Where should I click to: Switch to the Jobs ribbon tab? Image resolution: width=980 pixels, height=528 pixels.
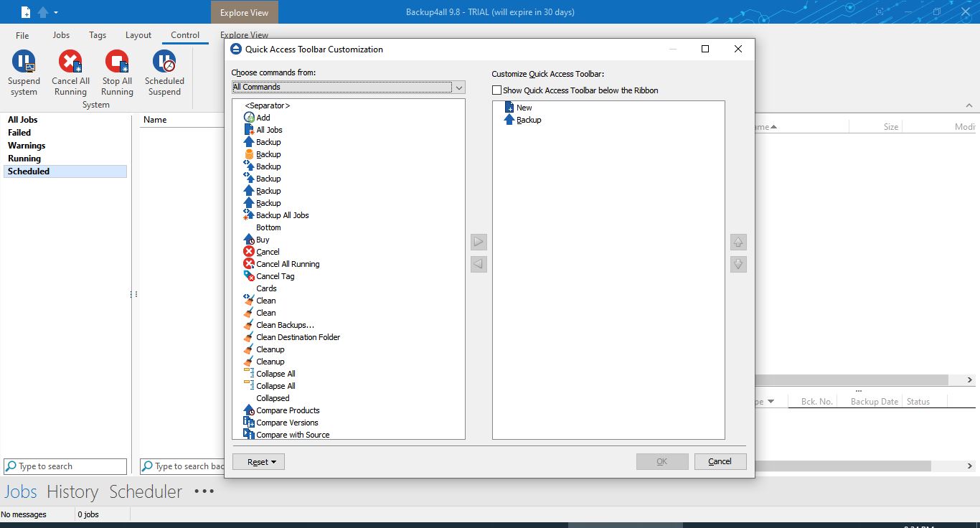click(61, 35)
